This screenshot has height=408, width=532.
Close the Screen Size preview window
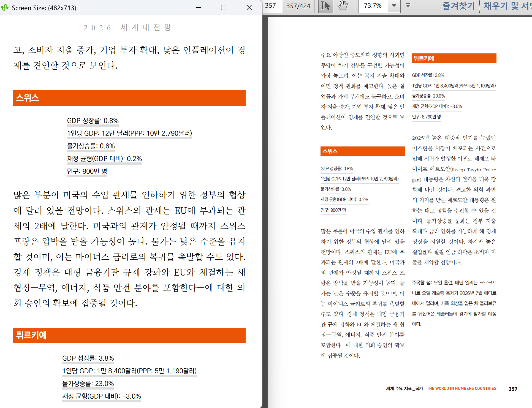tap(249, 8)
